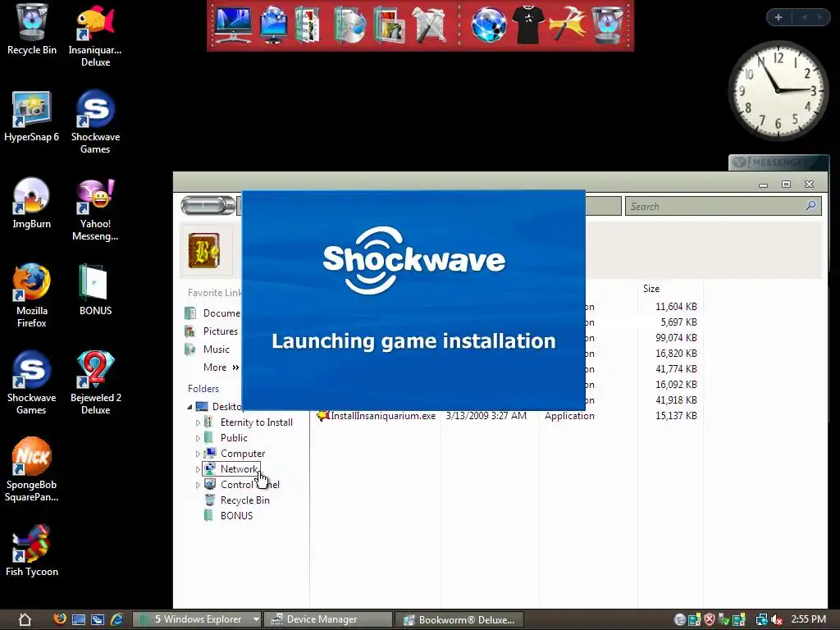The height and width of the screenshot is (630, 840).
Task: Expand the Public folder tree node
Action: (x=198, y=438)
